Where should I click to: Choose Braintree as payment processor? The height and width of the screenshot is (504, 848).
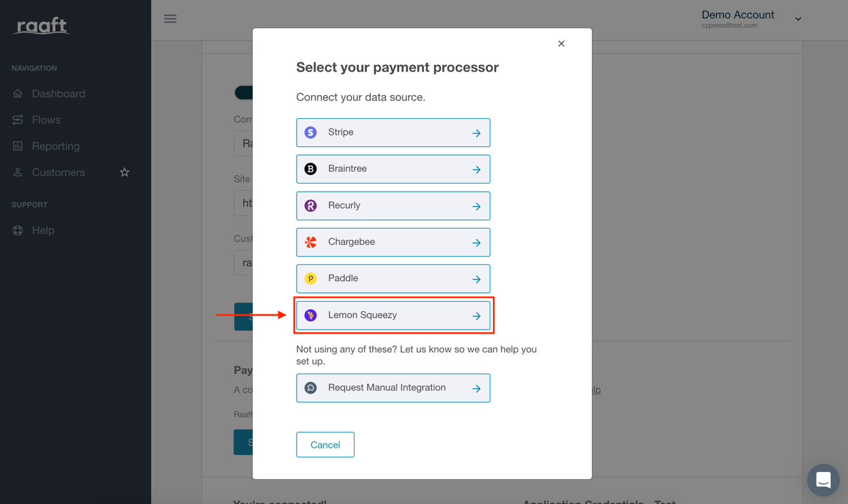click(393, 169)
